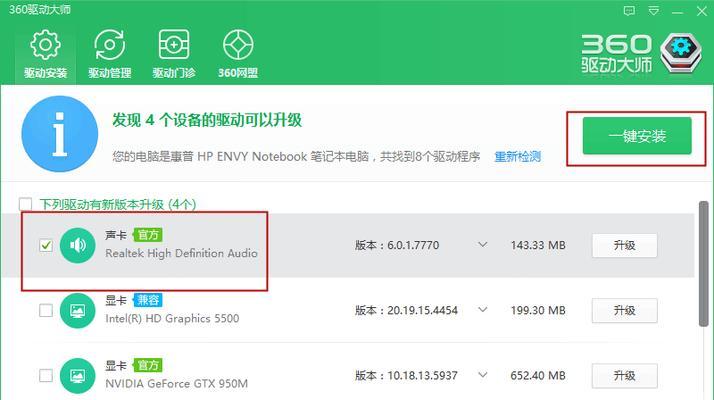Click the Intel HD Graphics display icon
Screen dimensions: 714x400
pyautogui.click(x=77, y=311)
